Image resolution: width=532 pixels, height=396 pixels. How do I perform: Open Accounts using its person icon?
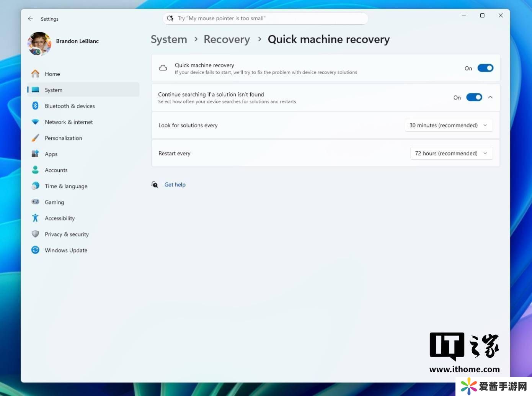coord(35,170)
